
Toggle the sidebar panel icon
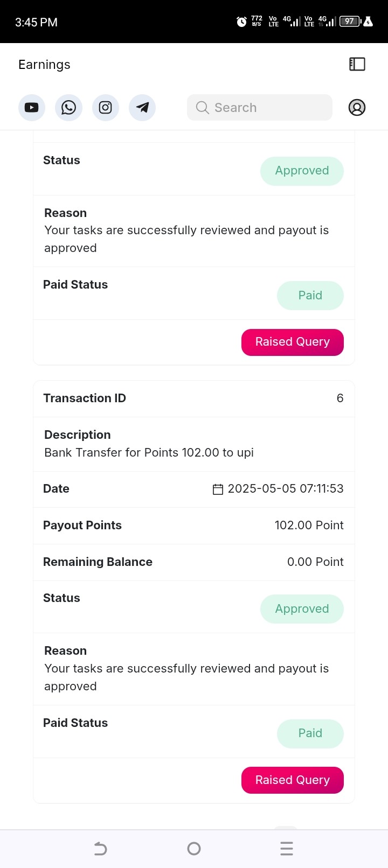pyautogui.click(x=357, y=64)
